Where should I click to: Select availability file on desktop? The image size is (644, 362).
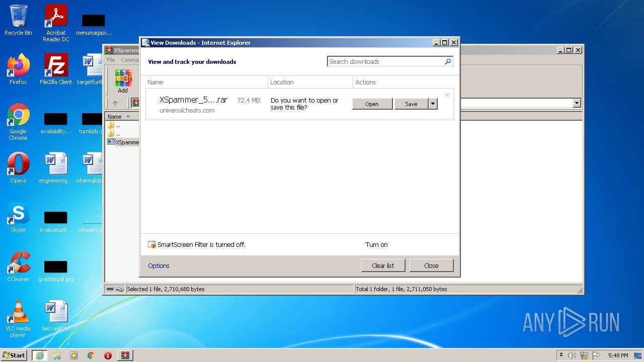(56, 123)
